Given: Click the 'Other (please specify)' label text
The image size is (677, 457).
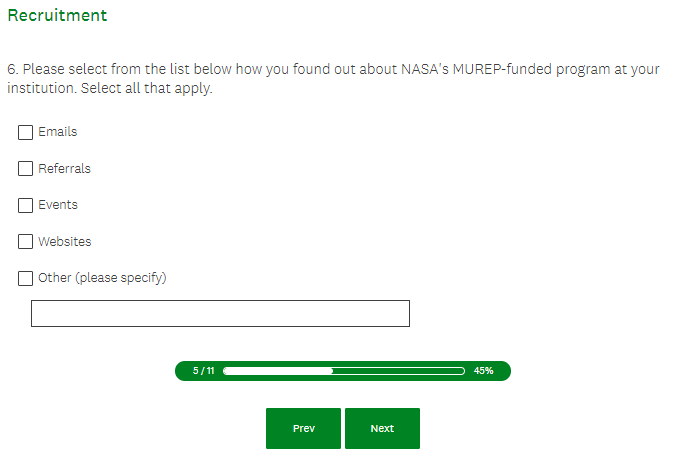Looking at the screenshot, I should (102, 278).
